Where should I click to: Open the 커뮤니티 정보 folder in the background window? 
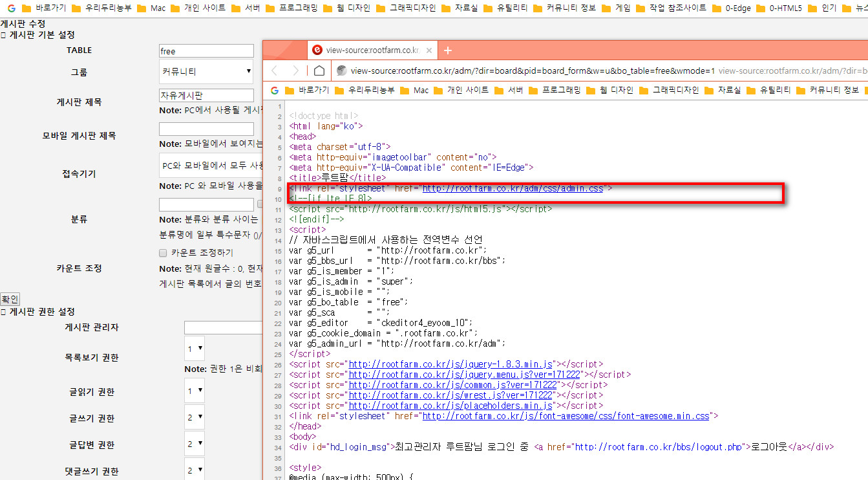565,8
